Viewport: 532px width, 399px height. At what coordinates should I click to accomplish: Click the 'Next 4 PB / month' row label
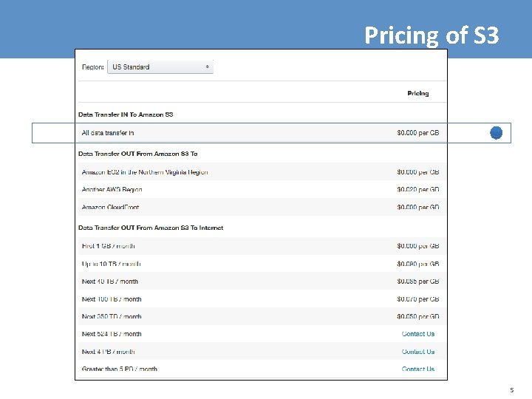pyautogui.click(x=108, y=352)
